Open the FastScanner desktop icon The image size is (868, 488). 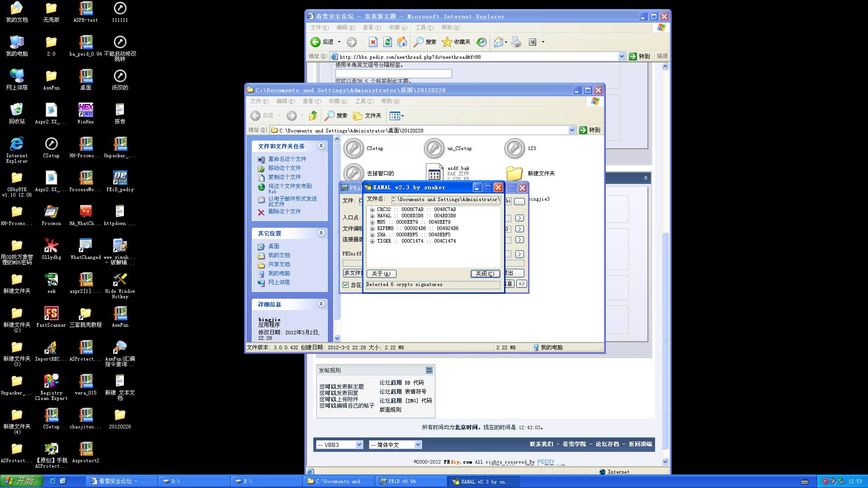(x=51, y=316)
